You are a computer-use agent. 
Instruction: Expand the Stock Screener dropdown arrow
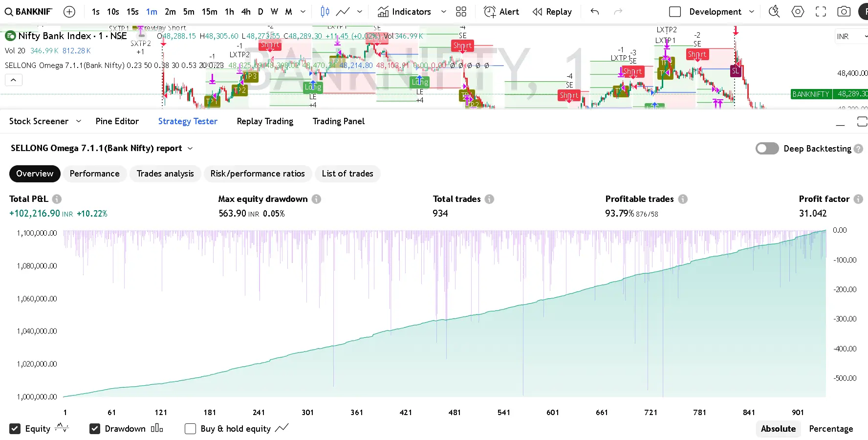(x=78, y=121)
